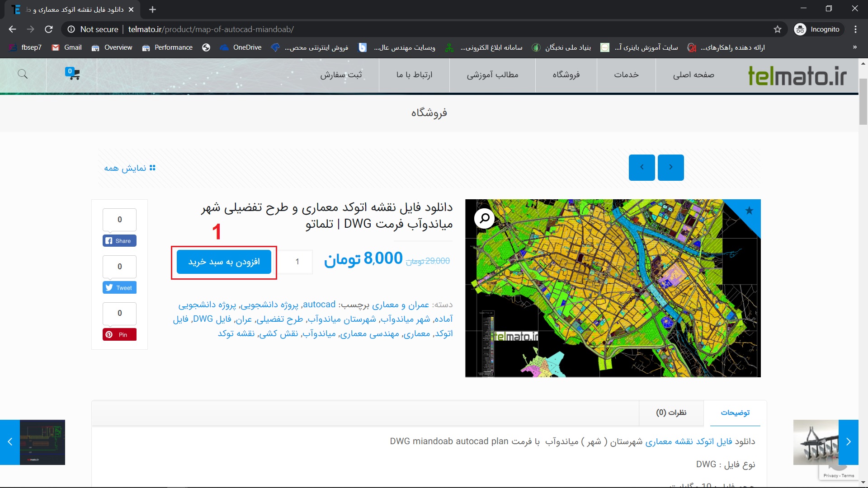Viewport: 868px width, 488px height.
Task: Click the scrollbar down arrow
Action: click(x=863, y=483)
